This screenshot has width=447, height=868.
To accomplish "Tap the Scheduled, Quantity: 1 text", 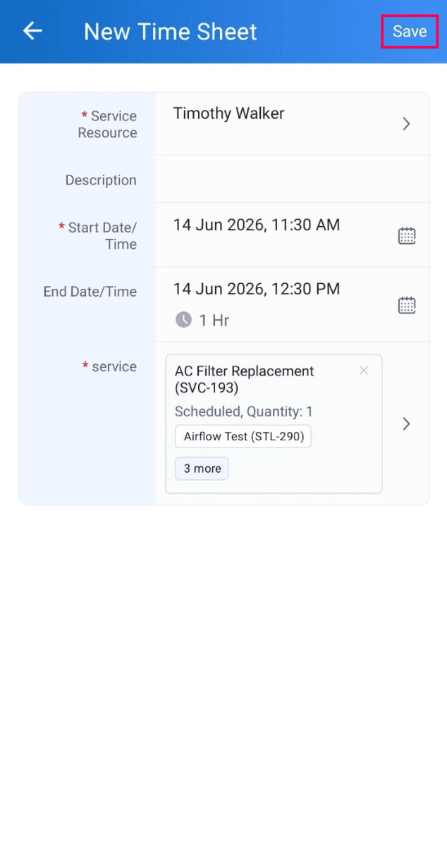I will pos(244,411).
